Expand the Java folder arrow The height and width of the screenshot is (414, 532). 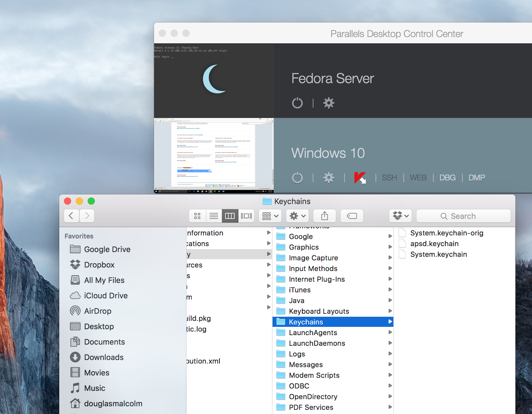[390, 300]
